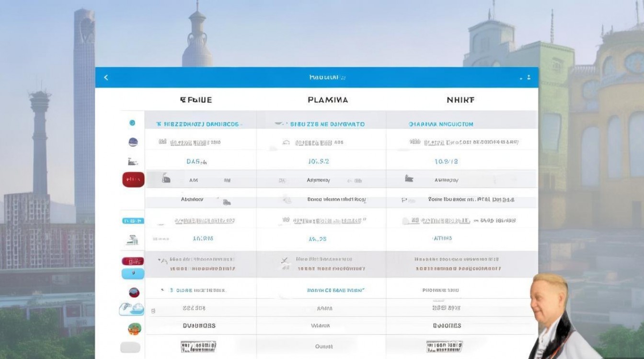Click the barcode at bottom of first column

click(x=198, y=347)
